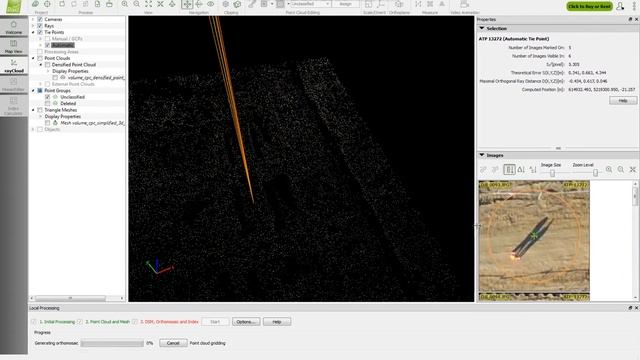Click the green Click to Buy or Rent button

(589, 7)
